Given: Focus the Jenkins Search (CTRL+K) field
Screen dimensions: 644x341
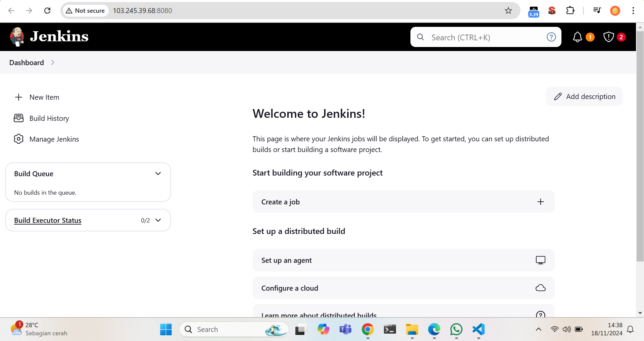Looking at the screenshot, I should pyautogui.click(x=486, y=37).
